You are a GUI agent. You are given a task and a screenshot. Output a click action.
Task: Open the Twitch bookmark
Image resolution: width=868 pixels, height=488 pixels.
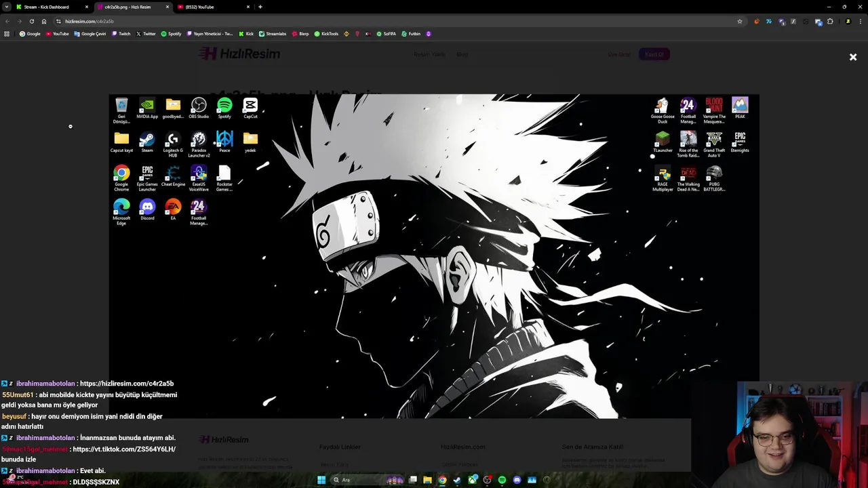(121, 33)
